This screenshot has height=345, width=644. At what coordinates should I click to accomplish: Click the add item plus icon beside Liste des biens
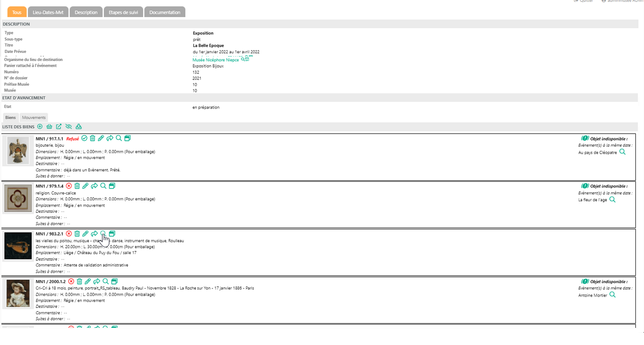point(40,127)
